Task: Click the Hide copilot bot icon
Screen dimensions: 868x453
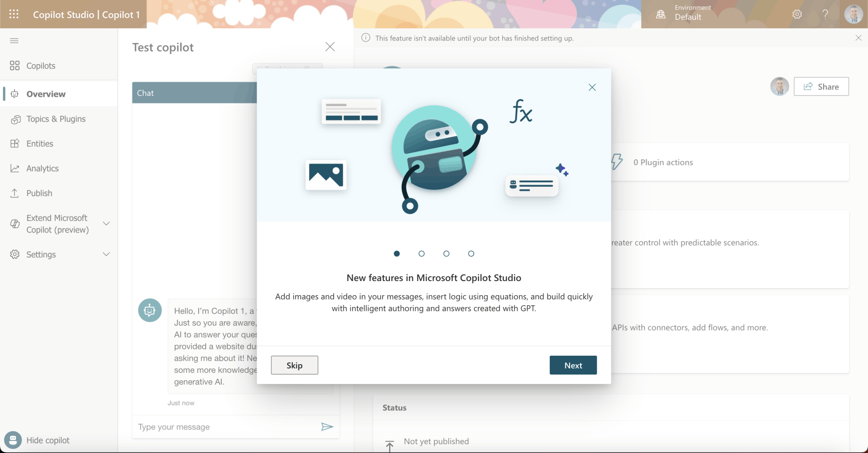Action: tap(13, 440)
